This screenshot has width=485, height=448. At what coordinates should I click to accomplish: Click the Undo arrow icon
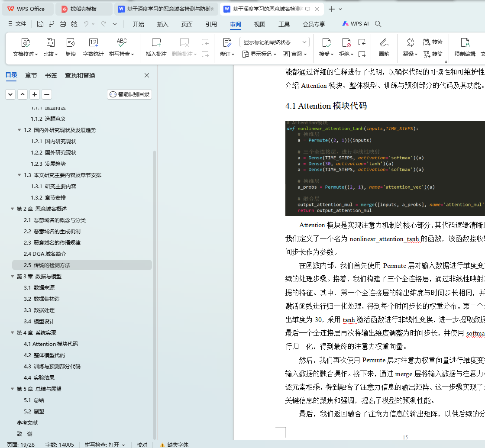click(x=86, y=24)
